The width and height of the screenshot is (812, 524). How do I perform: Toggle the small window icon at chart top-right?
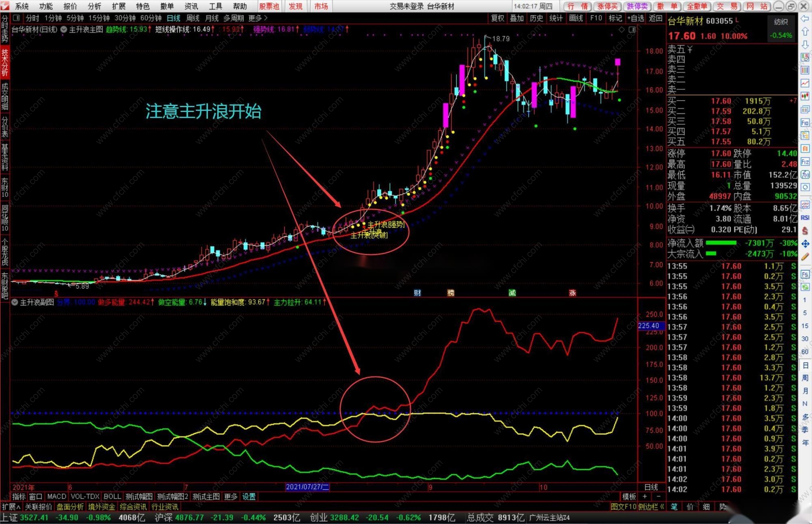click(x=632, y=30)
